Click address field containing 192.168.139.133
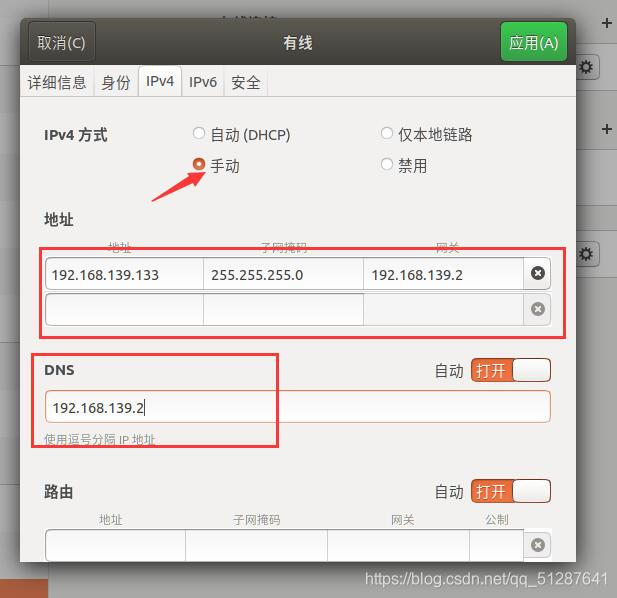Screen dimensions: 617x598 coord(125,274)
